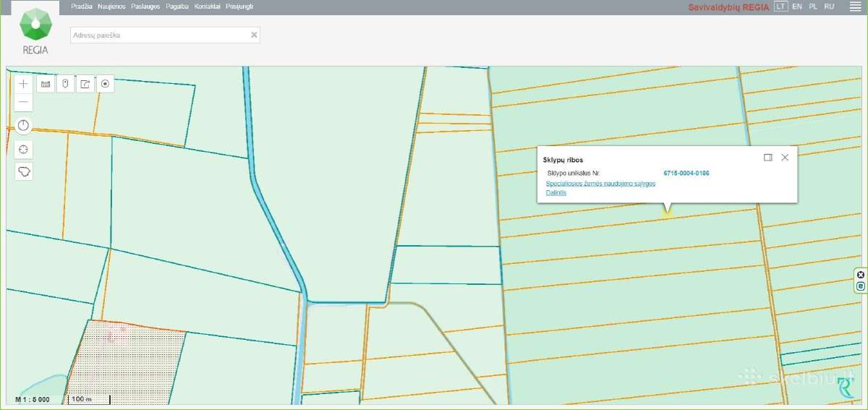Dock the Sklypų ribos popup panel
The image size is (868, 410).
(768, 157)
